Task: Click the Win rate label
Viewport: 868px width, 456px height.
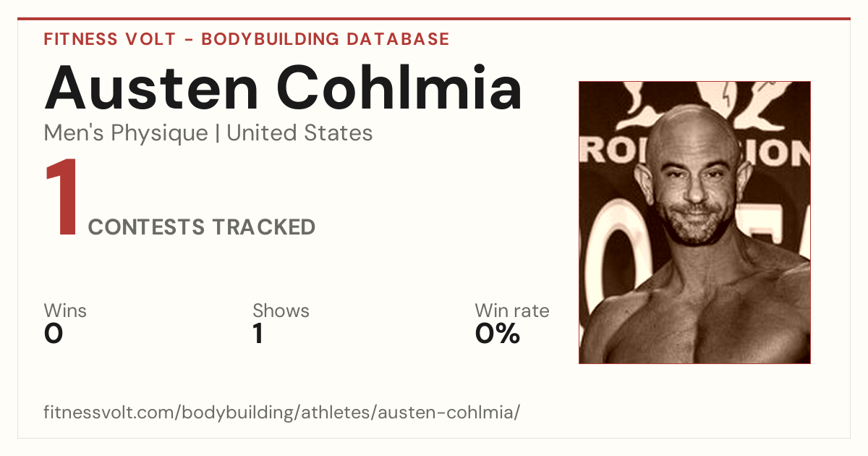Action: (512, 311)
